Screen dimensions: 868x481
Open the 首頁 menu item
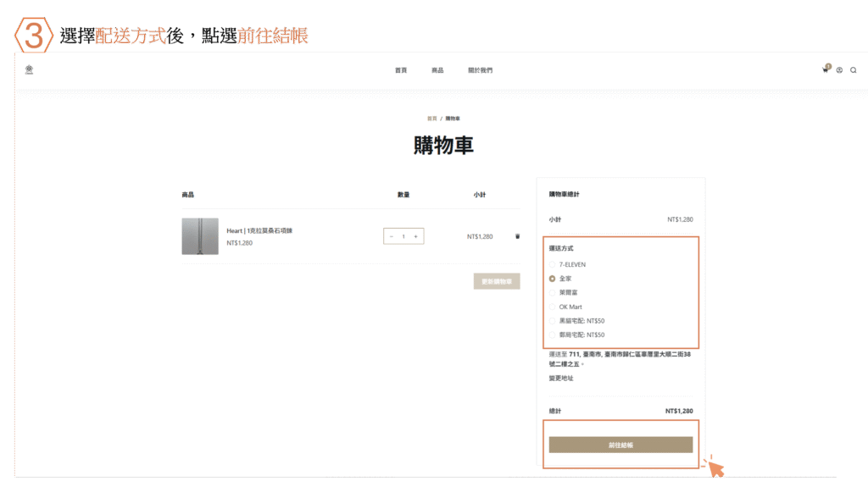click(x=400, y=70)
